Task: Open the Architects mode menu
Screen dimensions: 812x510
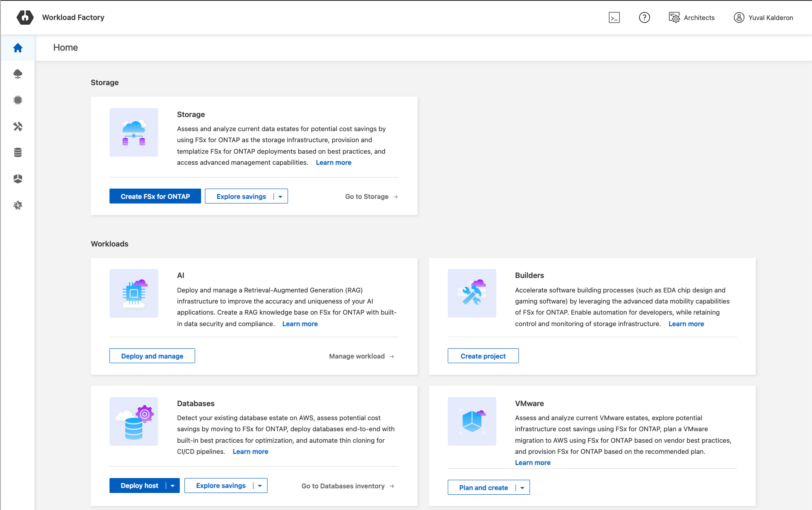Action: pyautogui.click(x=692, y=17)
